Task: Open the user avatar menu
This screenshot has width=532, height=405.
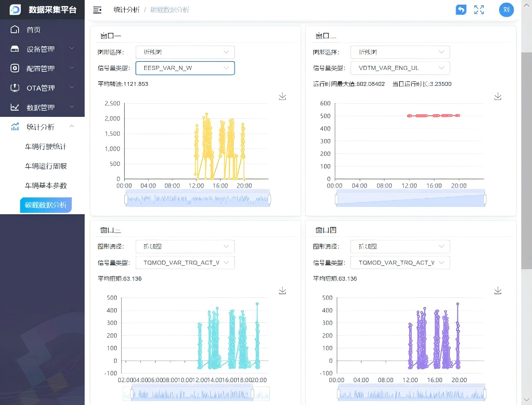Action: [x=506, y=10]
